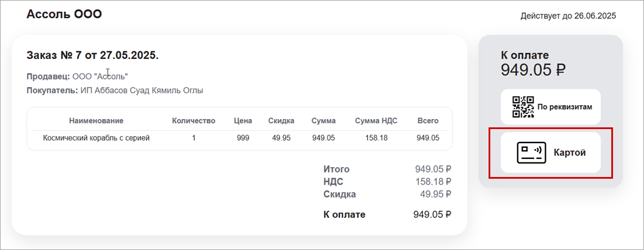Screen dimensions: 644x250
Task: Click the "Действует до 26.06.2025" validity text
Action: (x=568, y=16)
